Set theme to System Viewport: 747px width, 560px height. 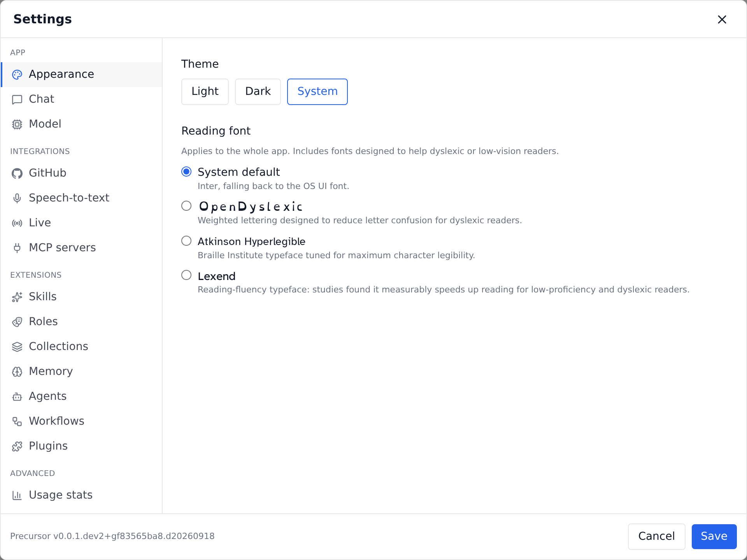pos(317,92)
